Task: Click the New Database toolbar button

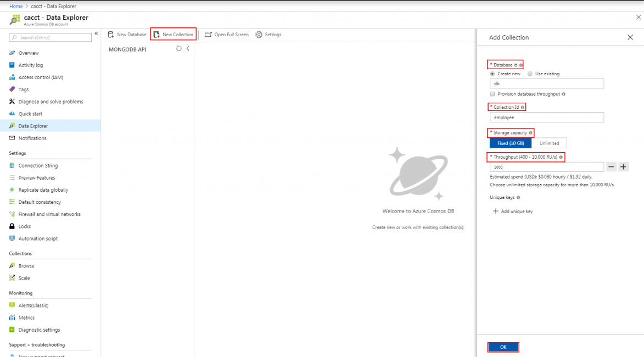Action: (x=127, y=35)
